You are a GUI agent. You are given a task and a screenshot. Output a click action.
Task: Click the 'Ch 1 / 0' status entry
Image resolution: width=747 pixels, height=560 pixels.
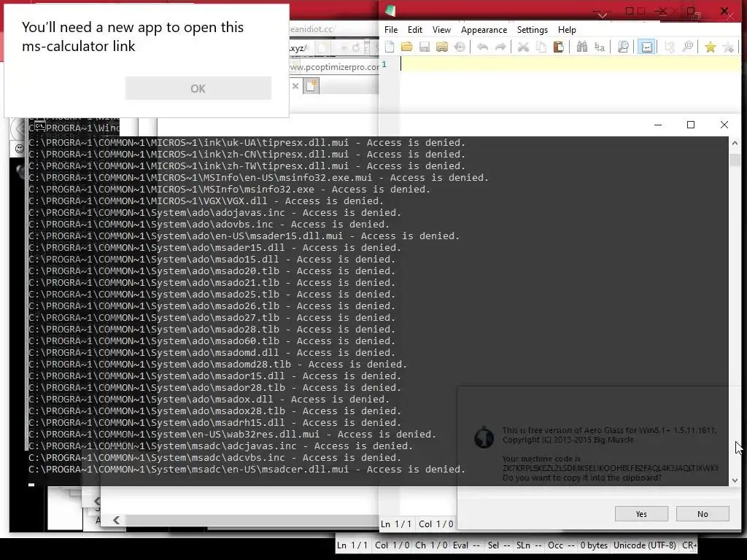click(x=431, y=545)
